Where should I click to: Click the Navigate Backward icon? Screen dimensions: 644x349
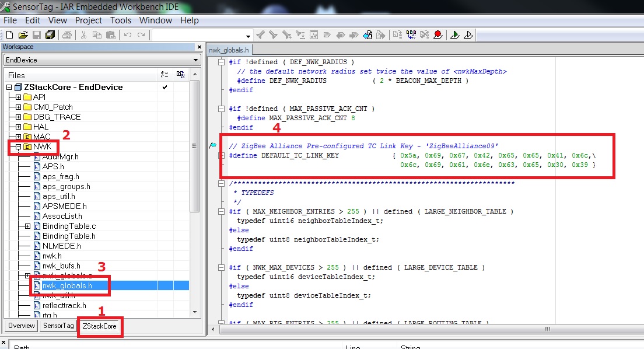point(367,35)
